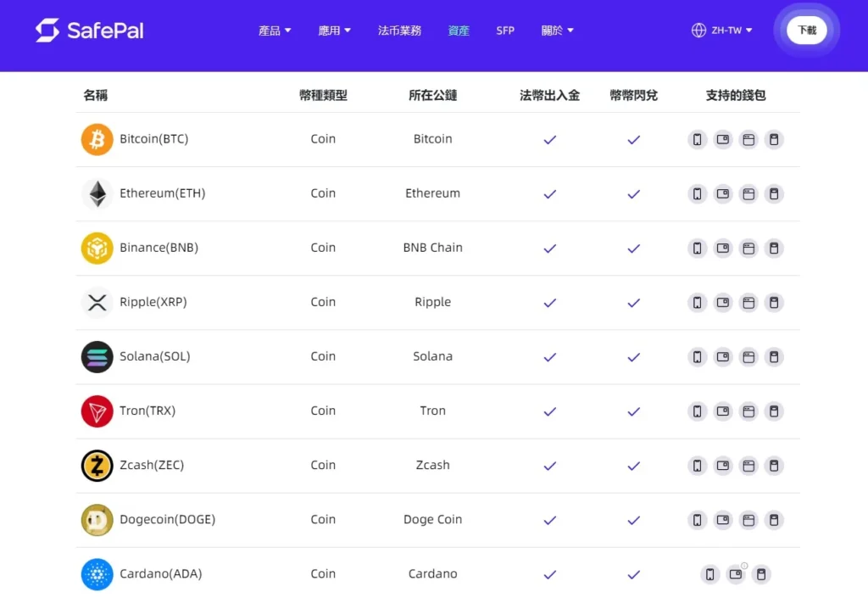868x598 pixels.
Task: Expand the 產品 dropdown menu
Action: point(275,31)
